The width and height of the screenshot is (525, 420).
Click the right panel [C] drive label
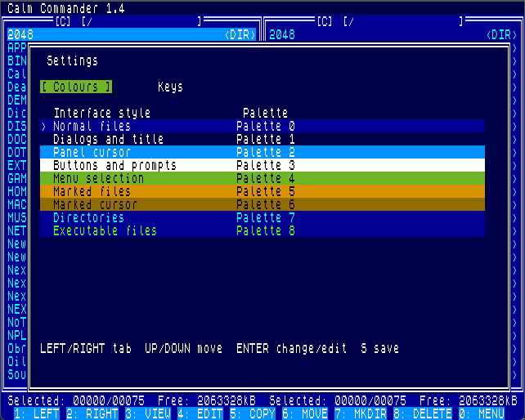pyautogui.click(x=325, y=21)
